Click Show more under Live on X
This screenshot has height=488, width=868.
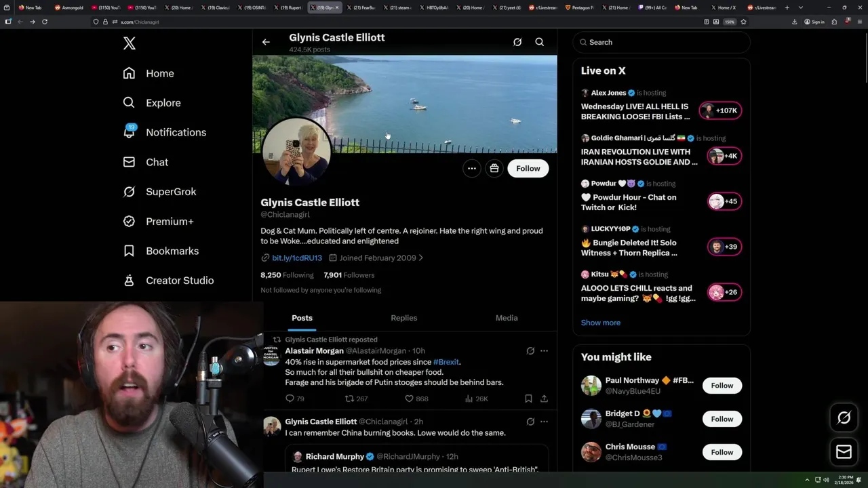(x=601, y=323)
